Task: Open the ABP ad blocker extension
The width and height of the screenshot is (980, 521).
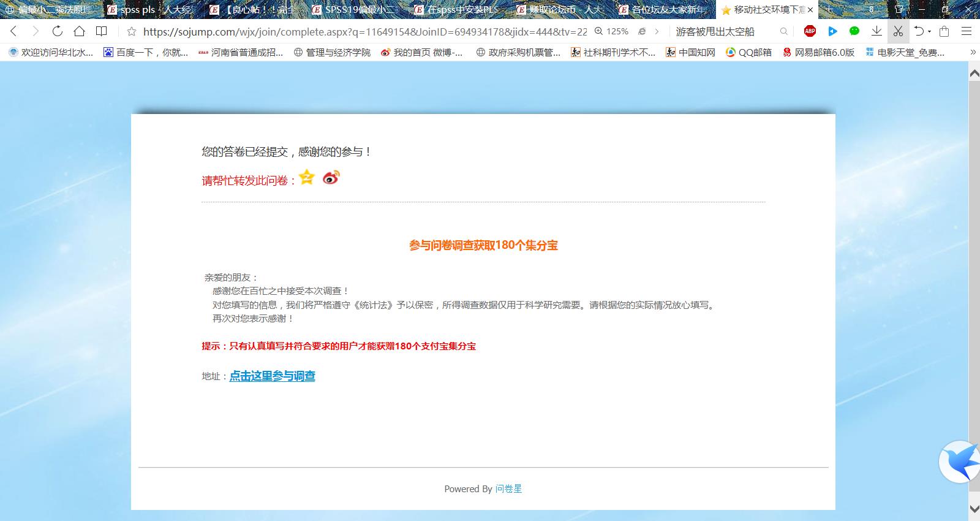Action: pos(810,31)
